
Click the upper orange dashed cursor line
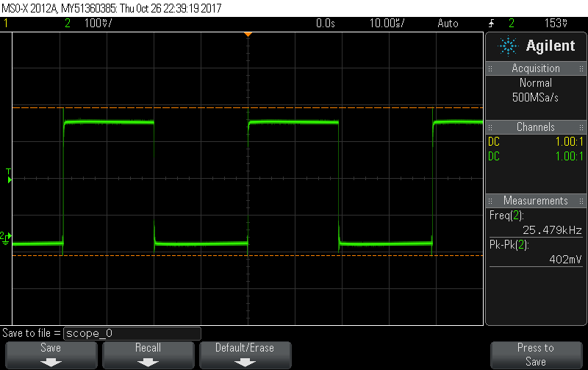[x=248, y=107]
